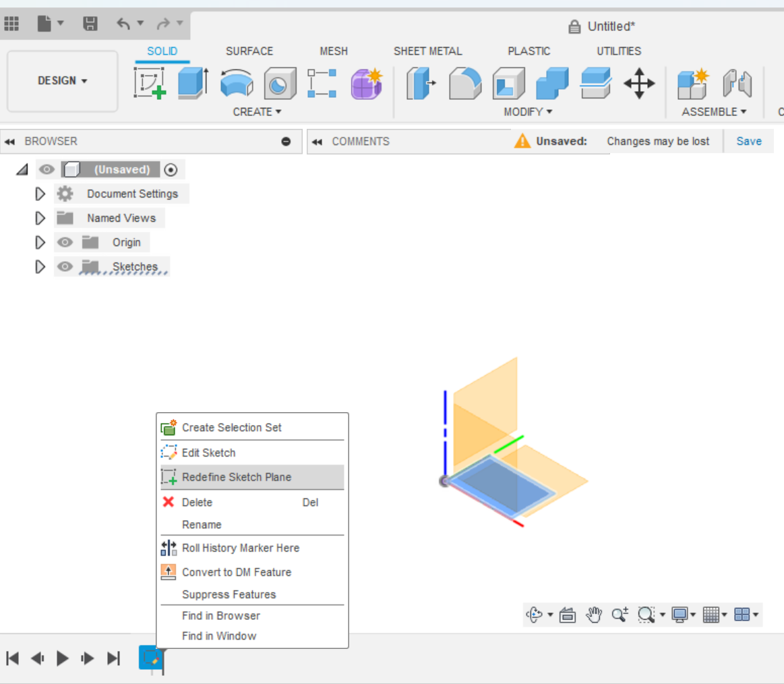Activate the Pan tool

(x=594, y=615)
